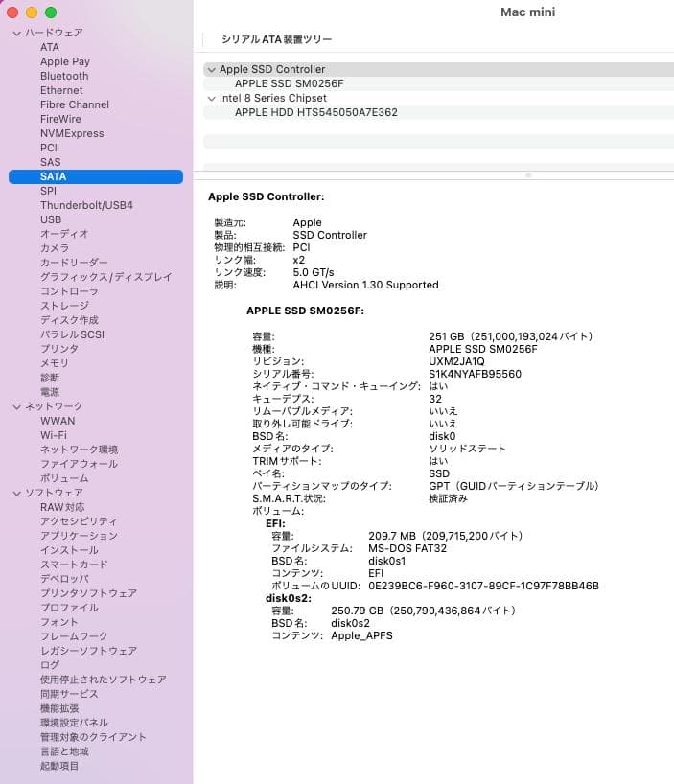Image resolution: width=674 pixels, height=784 pixels.
Task: Select ファイアウォール in the sidebar
Action: point(79,465)
